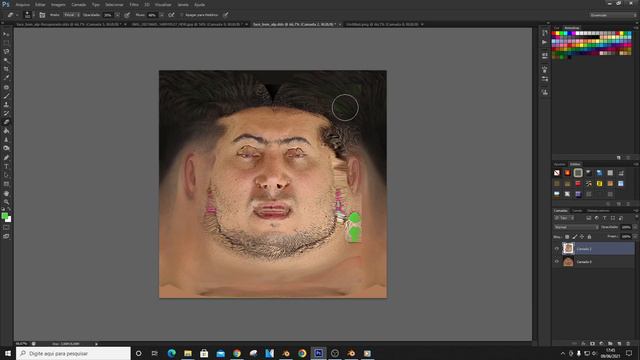Toggle lock transparent pixels in layers panel
The height and width of the screenshot is (360, 640).
pos(567,237)
